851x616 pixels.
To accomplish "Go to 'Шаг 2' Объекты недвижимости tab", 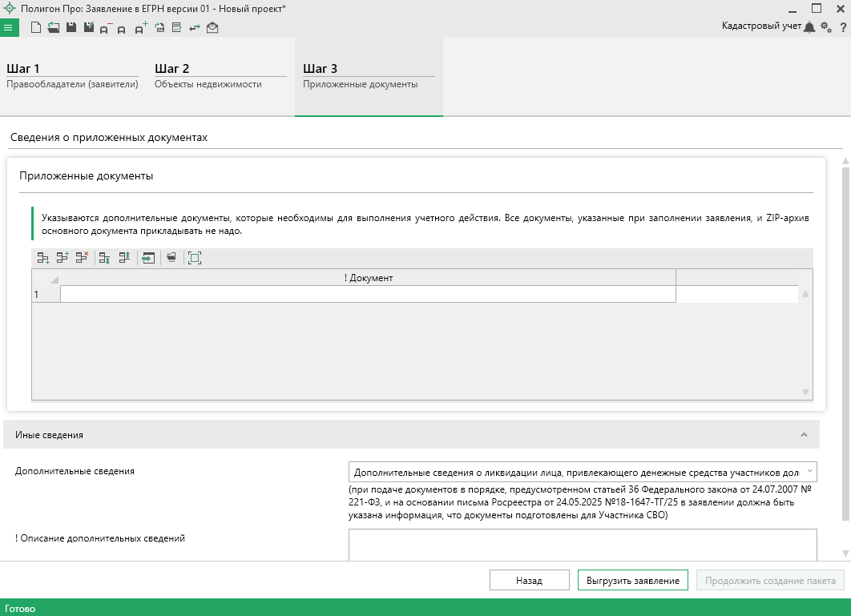I will [220, 76].
